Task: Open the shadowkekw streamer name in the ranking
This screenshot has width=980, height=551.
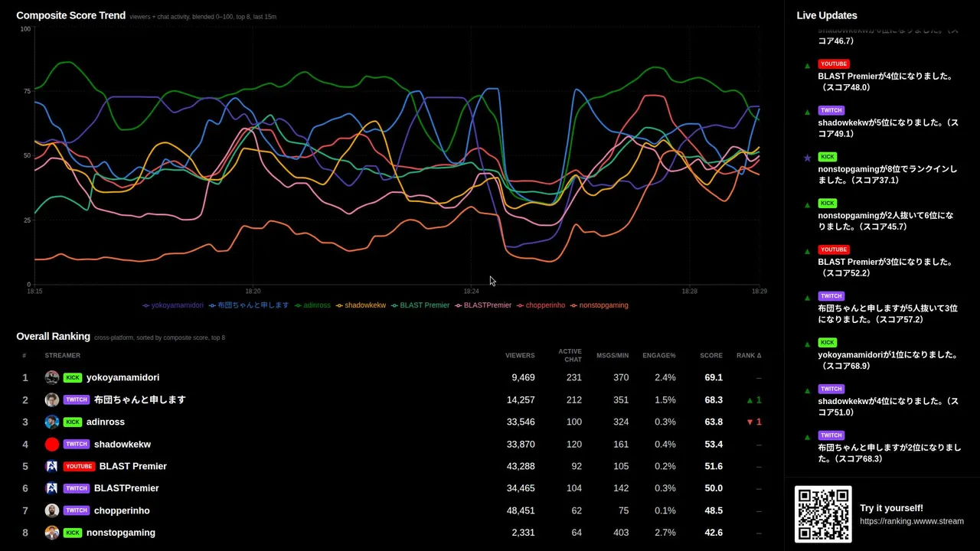Action: pyautogui.click(x=122, y=444)
